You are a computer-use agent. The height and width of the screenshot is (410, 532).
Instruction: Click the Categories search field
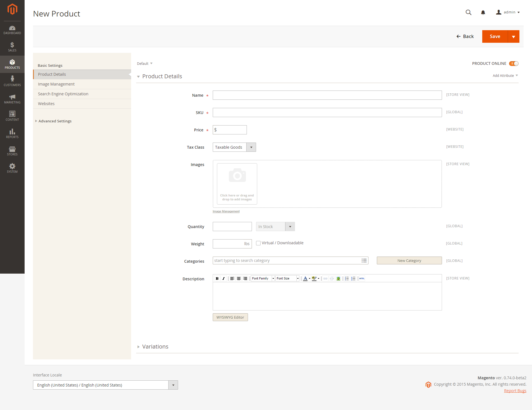(x=290, y=260)
